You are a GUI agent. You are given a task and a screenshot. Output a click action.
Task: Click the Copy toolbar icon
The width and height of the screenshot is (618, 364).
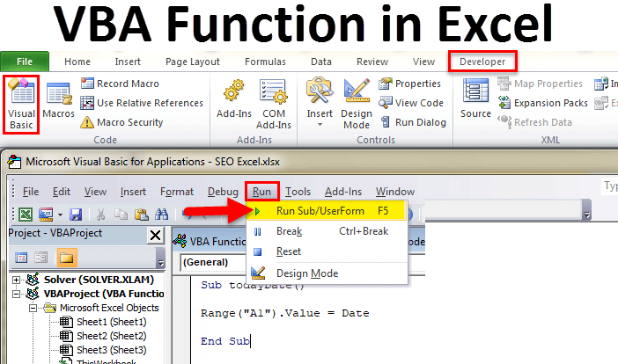121,215
